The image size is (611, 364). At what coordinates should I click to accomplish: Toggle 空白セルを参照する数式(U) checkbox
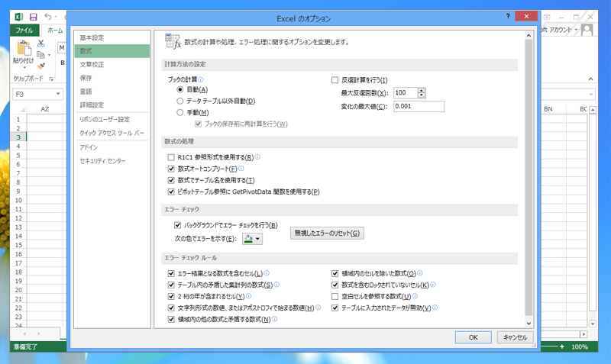tap(335, 296)
